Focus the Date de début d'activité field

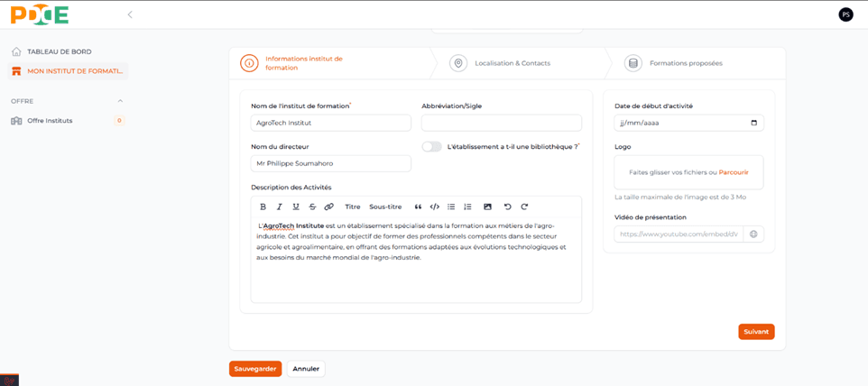[x=689, y=123]
